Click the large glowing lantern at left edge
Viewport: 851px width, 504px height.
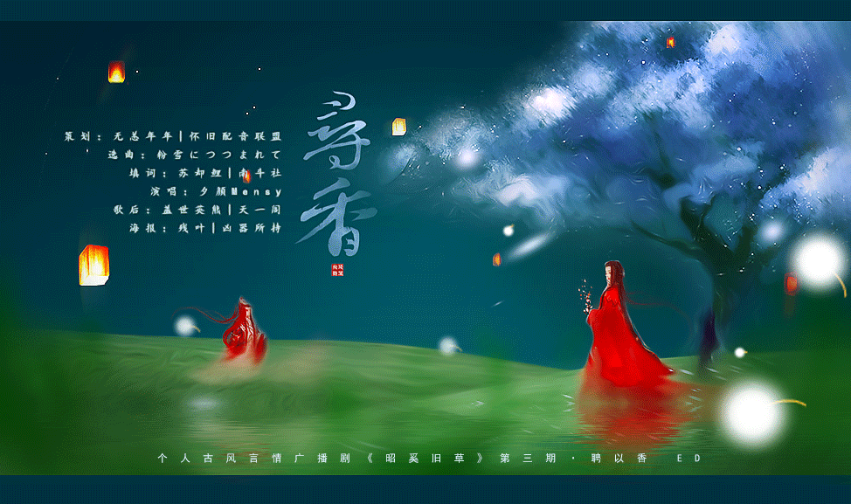(93, 265)
